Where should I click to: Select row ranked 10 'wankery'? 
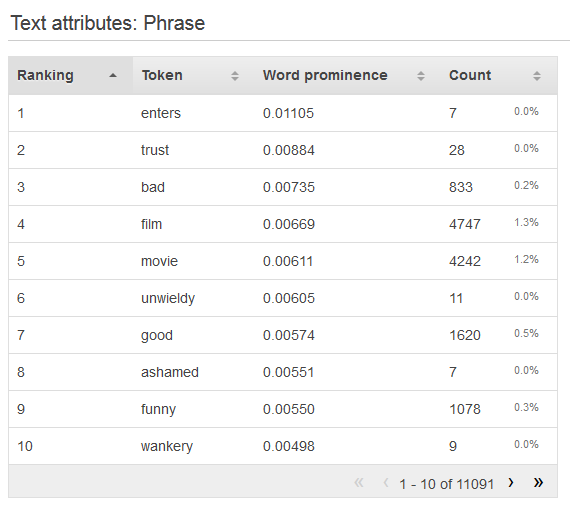pos(283,446)
